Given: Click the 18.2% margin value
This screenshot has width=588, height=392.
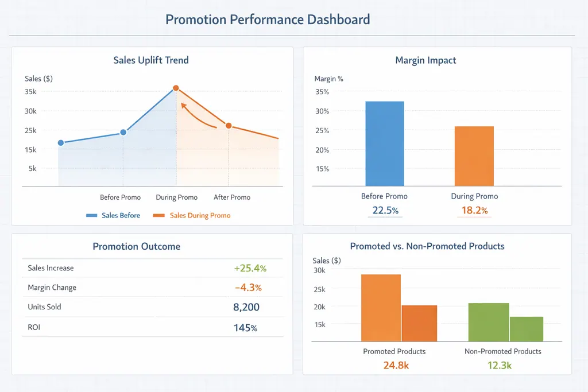Looking at the screenshot, I should click(x=474, y=211).
